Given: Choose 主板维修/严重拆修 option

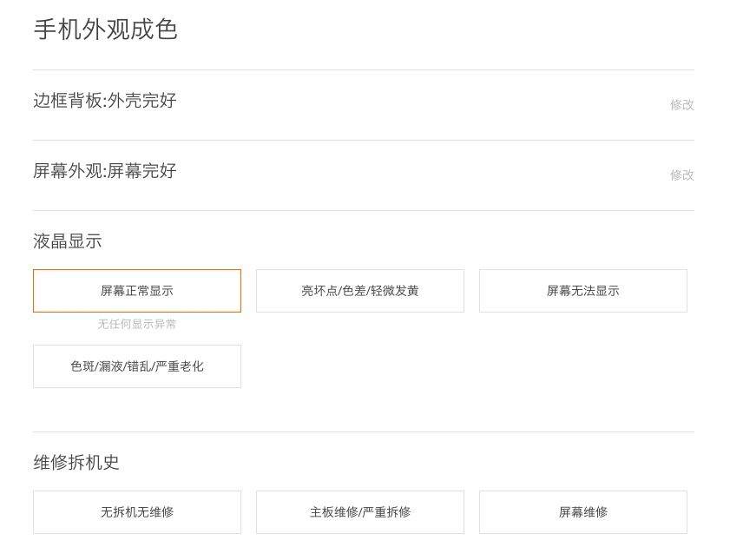Looking at the screenshot, I should point(360,512).
